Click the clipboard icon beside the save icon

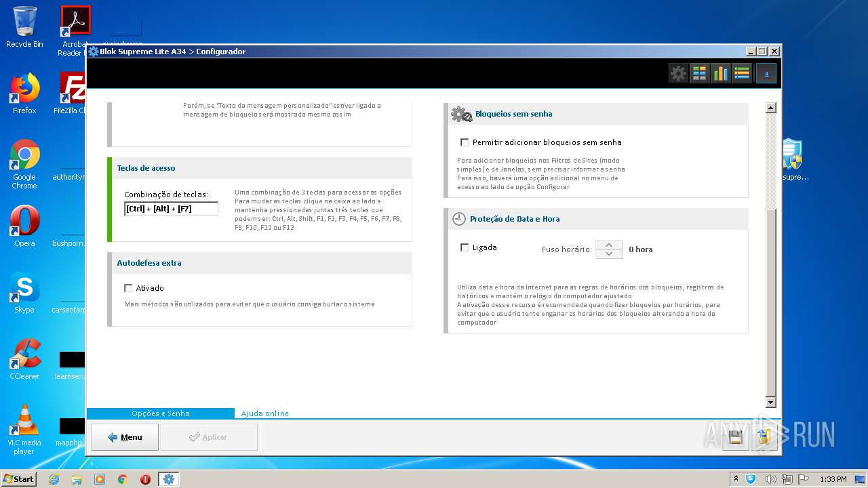coord(764,437)
